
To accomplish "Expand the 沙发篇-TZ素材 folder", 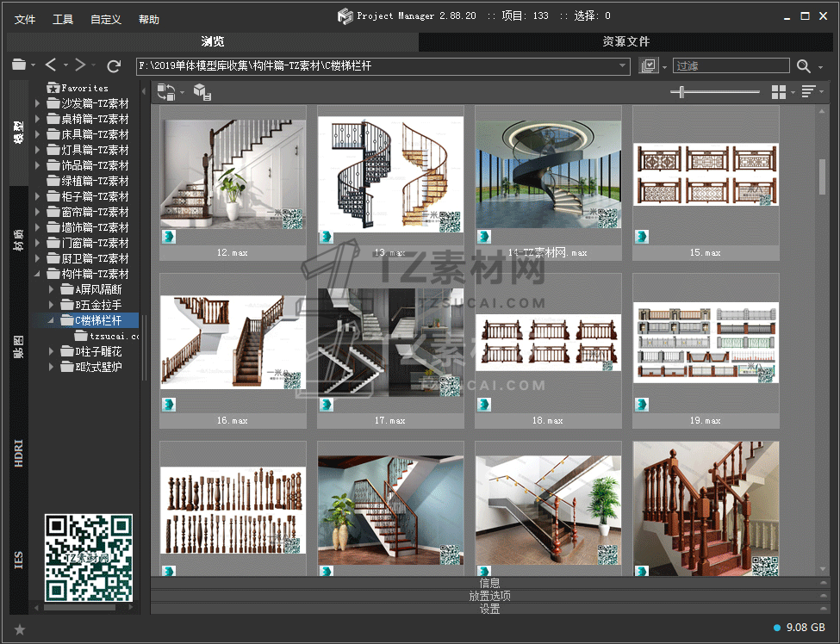I will [x=38, y=103].
